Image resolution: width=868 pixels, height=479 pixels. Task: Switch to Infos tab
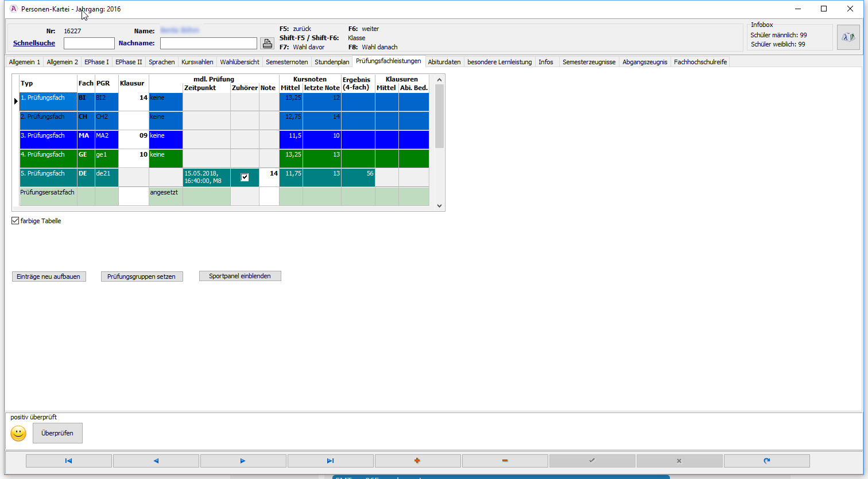point(546,62)
